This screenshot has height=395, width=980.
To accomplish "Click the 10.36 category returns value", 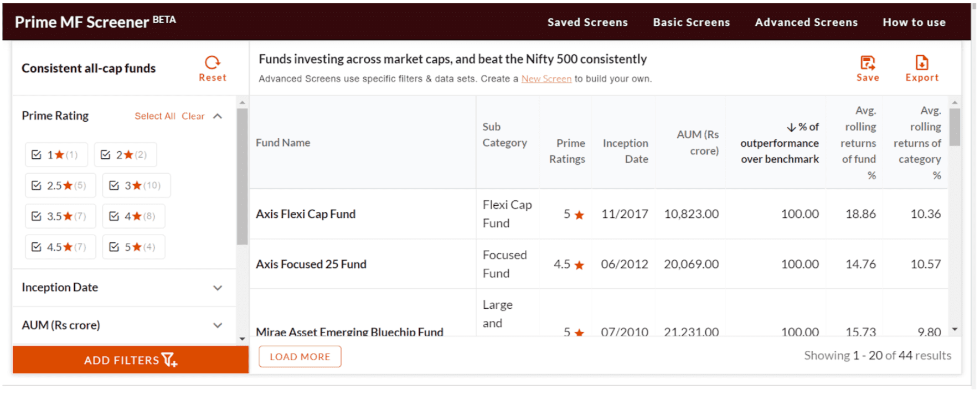I will click(926, 214).
